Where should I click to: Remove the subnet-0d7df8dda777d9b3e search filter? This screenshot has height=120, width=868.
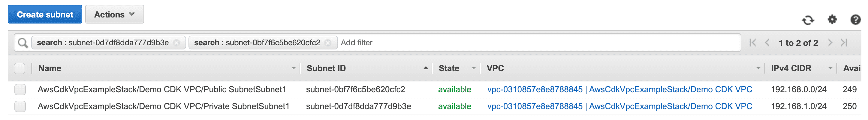pyautogui.click(x=176, y=43)
